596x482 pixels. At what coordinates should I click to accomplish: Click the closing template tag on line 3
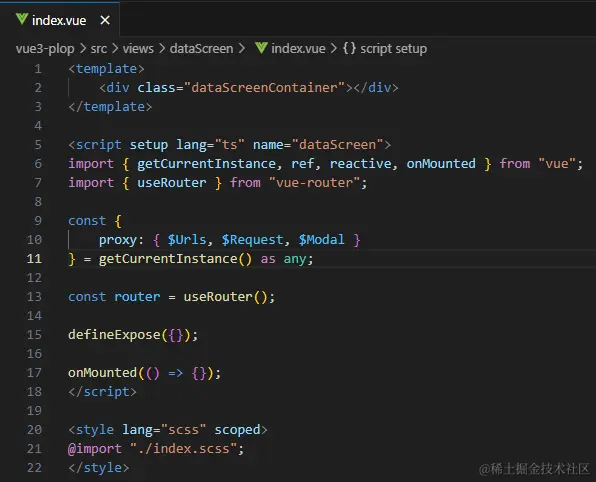110,107
